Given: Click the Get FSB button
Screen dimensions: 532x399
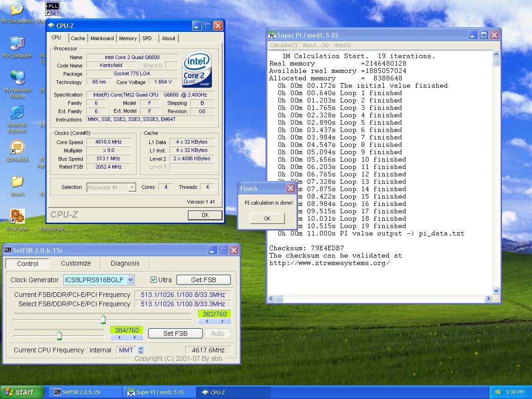Looking at the screenshot, I should click(x=203, y=280).
